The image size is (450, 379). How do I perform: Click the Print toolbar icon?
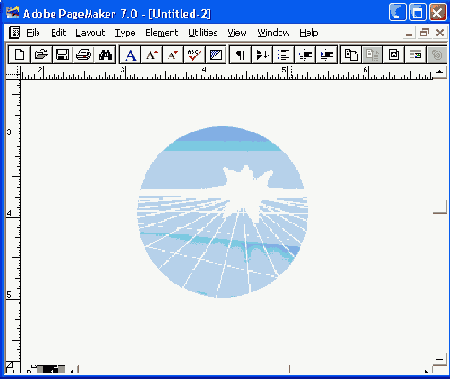click(x=84, y=55)
